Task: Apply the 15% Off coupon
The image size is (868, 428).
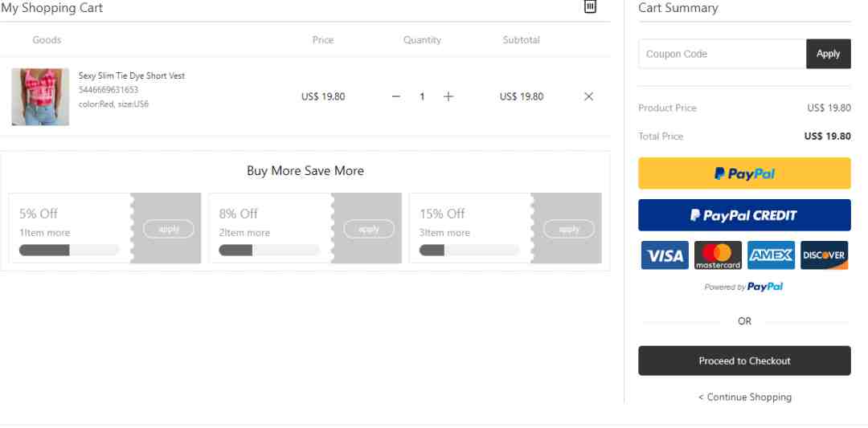Action: click(568, 229)
